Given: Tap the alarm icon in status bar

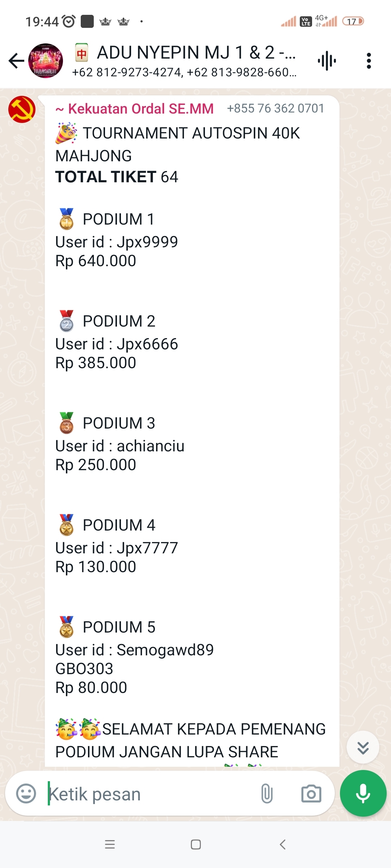Looking at the screenshot, I should tap(68, 21).
